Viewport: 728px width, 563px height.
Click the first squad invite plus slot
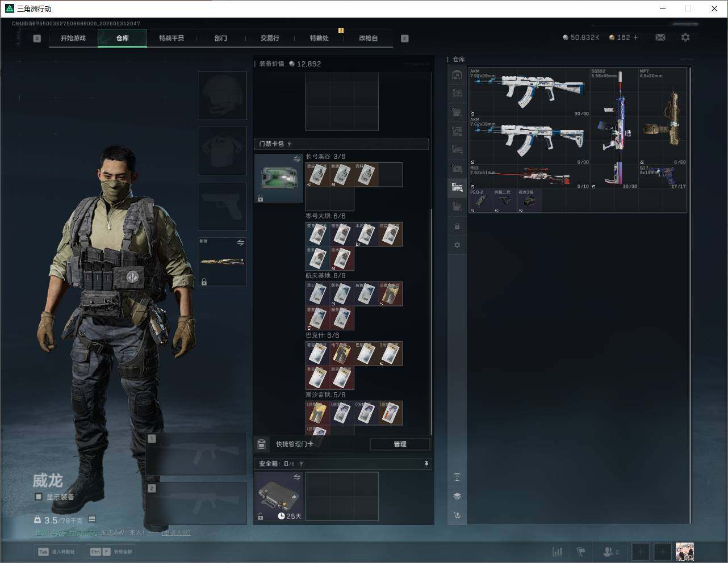pyautogui.click(x=641, y=552)
